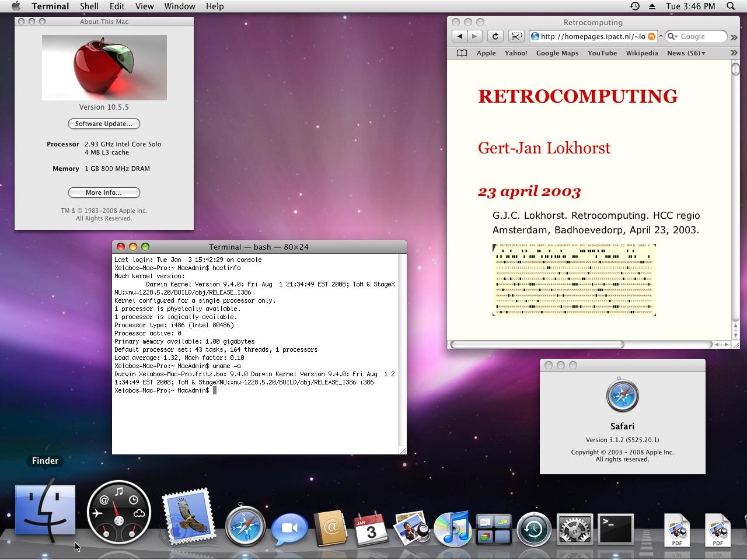Viewport: 747px width, 560px height.
Task: Launch iTunes from the Dock
Action: (452, 528)
